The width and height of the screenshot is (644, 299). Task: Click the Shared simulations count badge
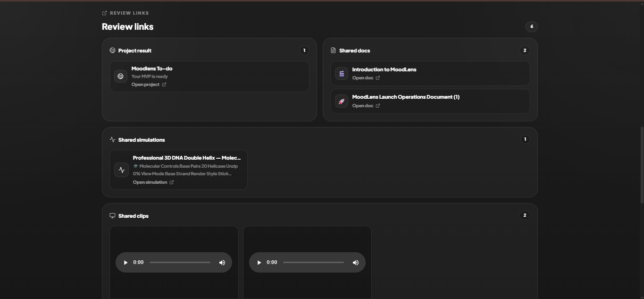pos(525,139)
